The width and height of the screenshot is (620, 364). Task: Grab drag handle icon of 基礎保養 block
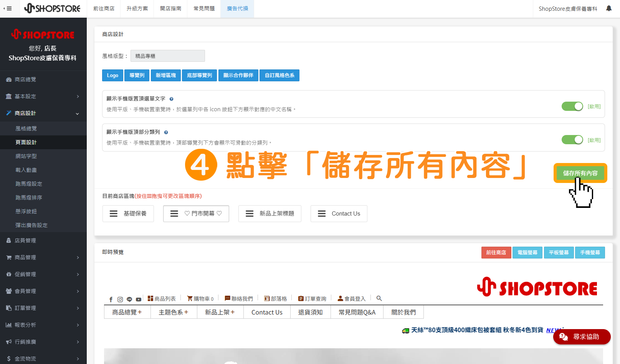(x=114, y=214)
